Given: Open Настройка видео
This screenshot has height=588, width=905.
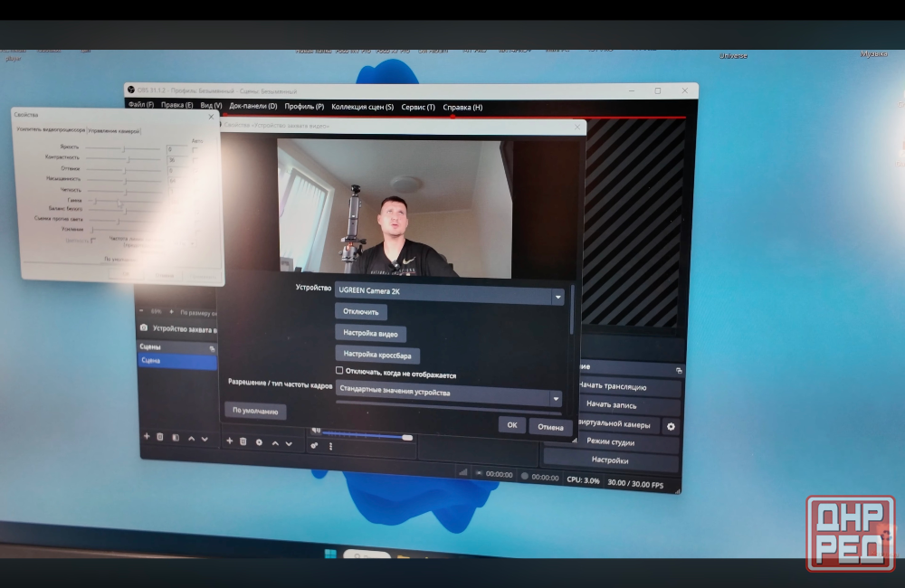Looking at the screenshot, I should tap(370, 333).
